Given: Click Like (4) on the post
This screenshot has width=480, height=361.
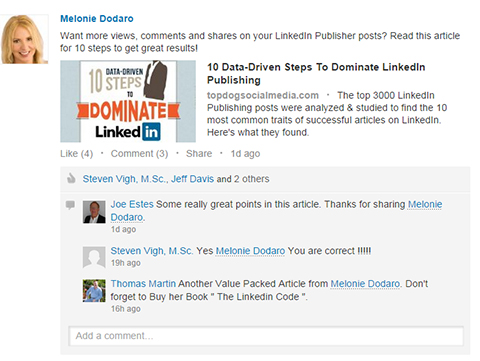Looking at the screenshot, I should pyautogui.click(x=76, y=154).
